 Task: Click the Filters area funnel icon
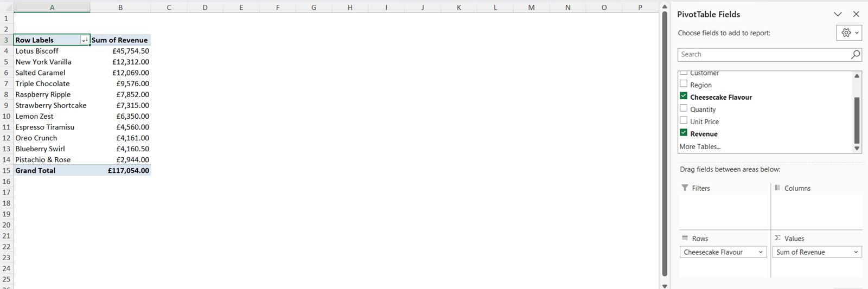pyautogui.click(x=685, y=188)
